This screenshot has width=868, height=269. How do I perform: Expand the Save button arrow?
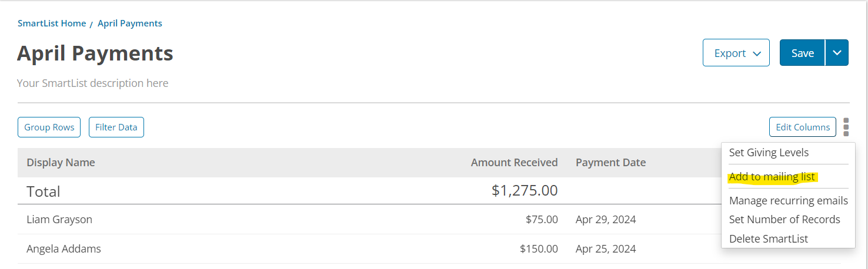(x=837, y=53)
